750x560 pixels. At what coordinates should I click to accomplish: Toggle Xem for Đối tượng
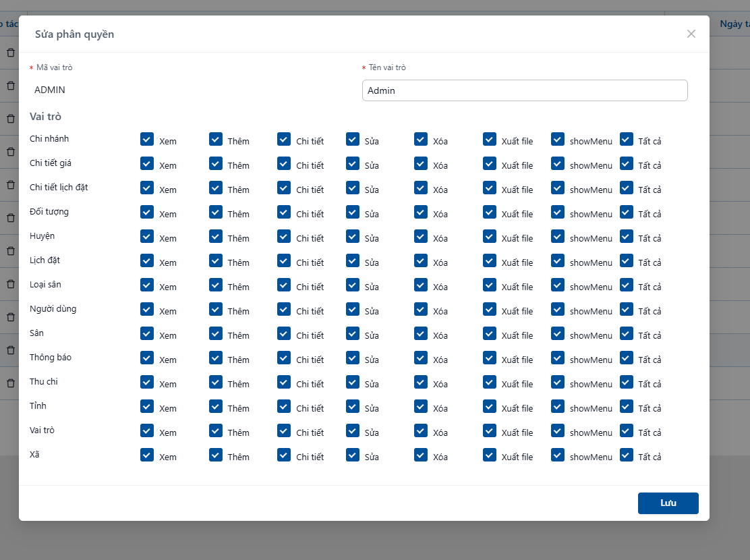147,212
